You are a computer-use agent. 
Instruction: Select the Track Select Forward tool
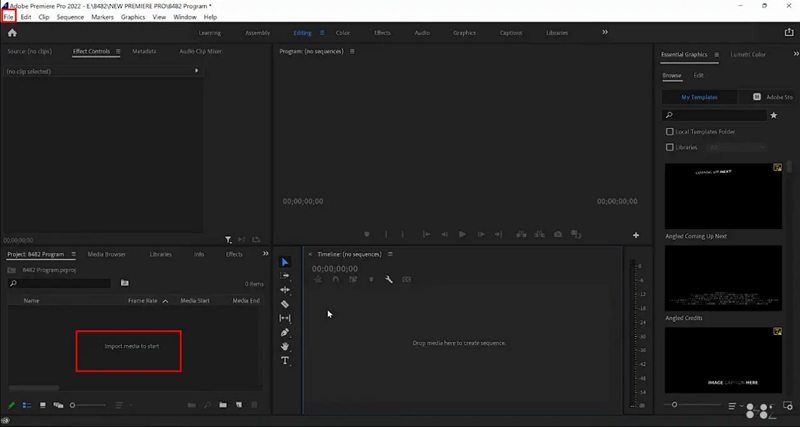tap(285, 275)
